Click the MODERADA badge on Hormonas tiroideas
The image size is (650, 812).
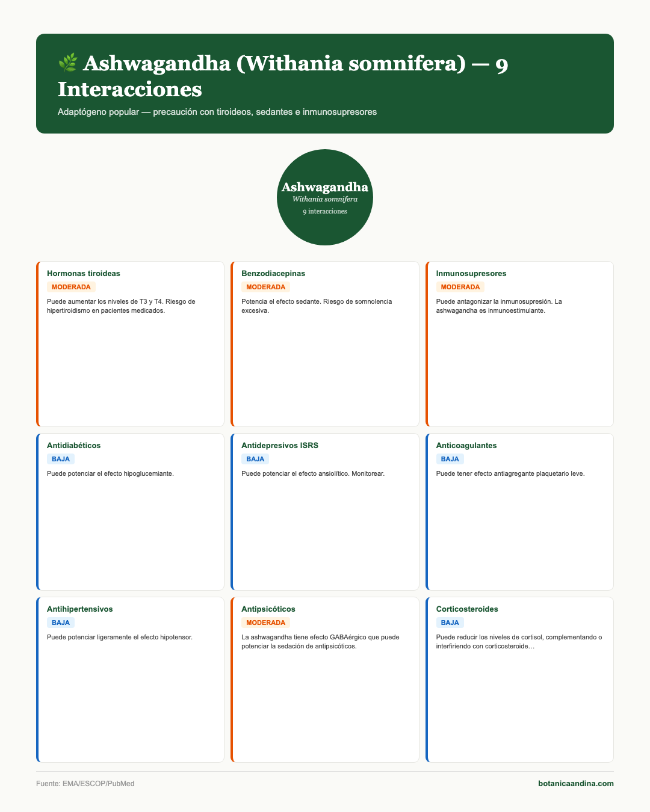pos(71,287)
